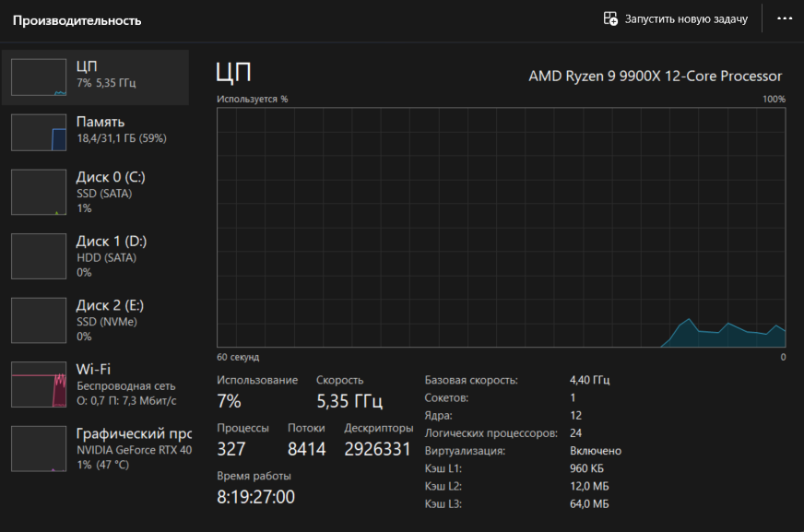Click the Логических процессоров value 24
This screenshot has height=532, width=804.
pyautogui.click(x=576, y=433)
